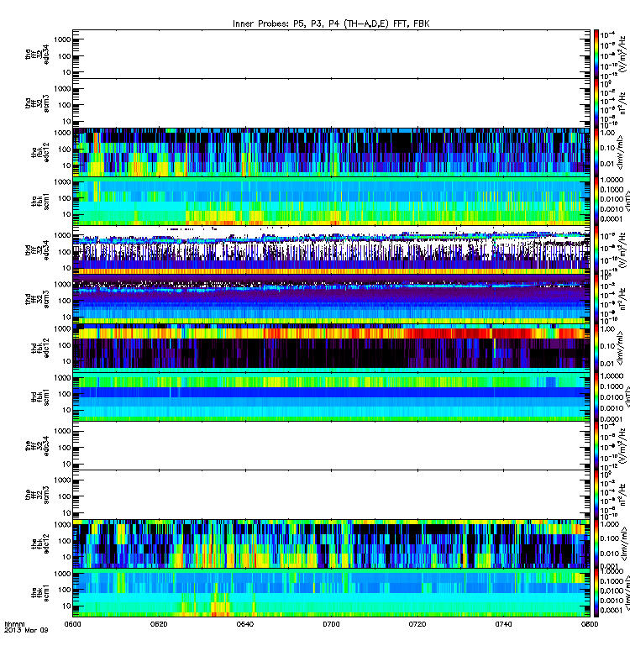This screenshot has width=630, height=672.
Task: Select the tha fff 32 edc34 panel label
Action: click(x=37, y=54)
